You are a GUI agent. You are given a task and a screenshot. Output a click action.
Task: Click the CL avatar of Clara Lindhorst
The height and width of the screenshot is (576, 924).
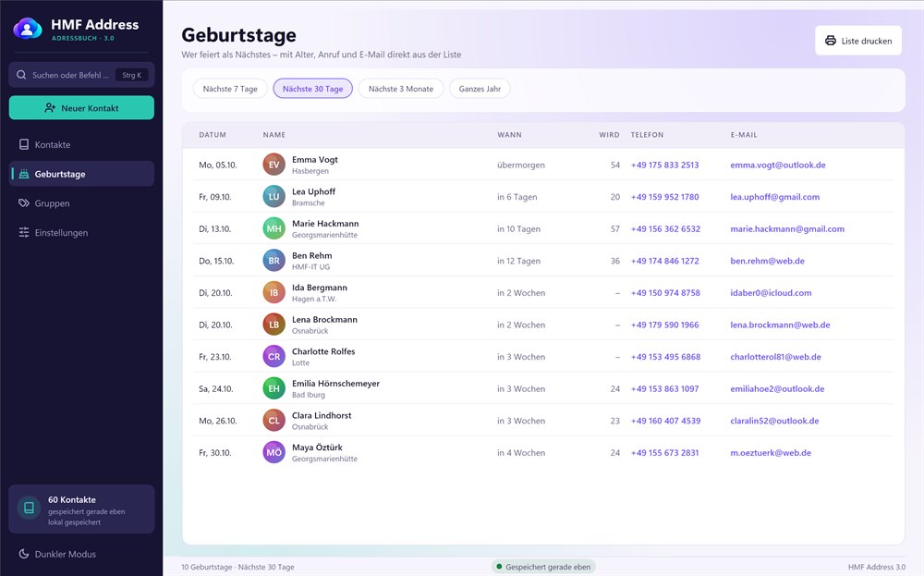[x=274, y=421]
